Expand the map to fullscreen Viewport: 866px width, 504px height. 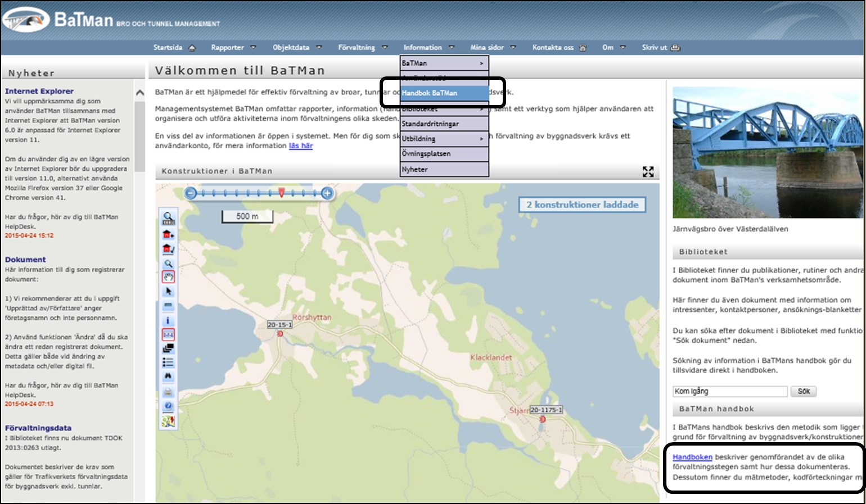(648, 172)
